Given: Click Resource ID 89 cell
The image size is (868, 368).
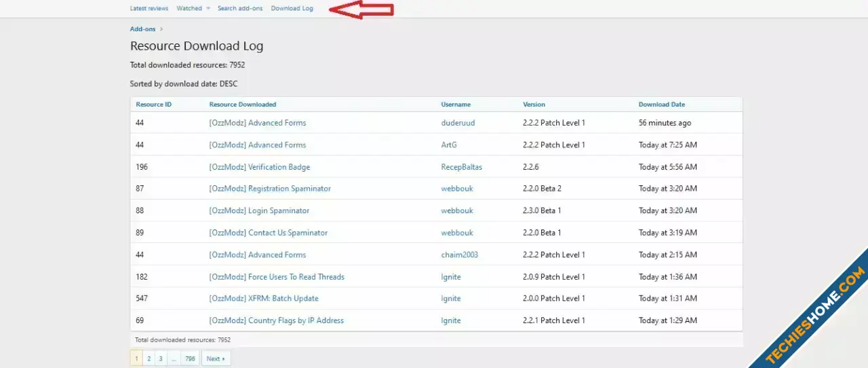Looking at the screenshot, I should [140, 233].
